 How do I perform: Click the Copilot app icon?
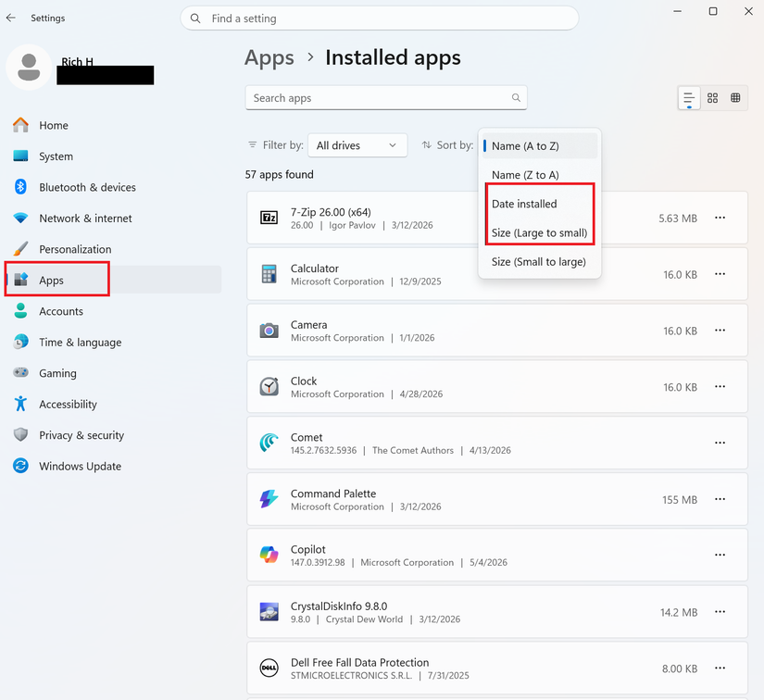click(269, 555)
